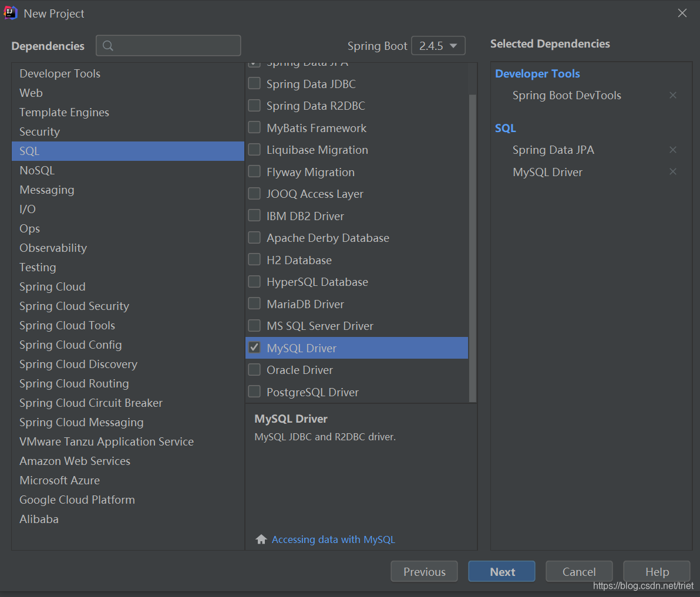700x597 pixels.
Task: Click Developer Tools heading in selected panel
Action: tap(537, 73)
